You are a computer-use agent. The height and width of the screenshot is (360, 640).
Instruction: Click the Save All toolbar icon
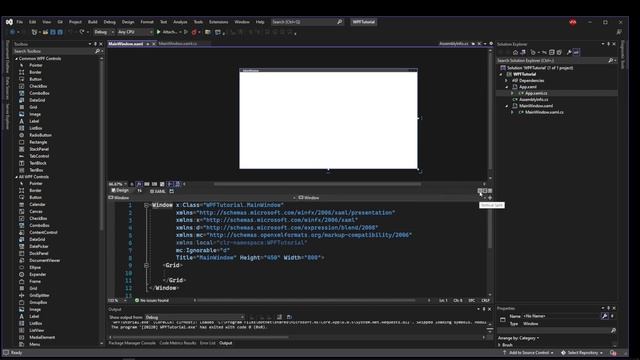pos(60,32)
